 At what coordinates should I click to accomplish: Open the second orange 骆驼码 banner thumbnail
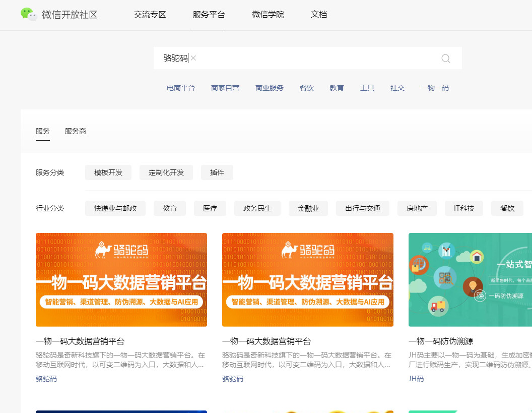coord(308,280)
